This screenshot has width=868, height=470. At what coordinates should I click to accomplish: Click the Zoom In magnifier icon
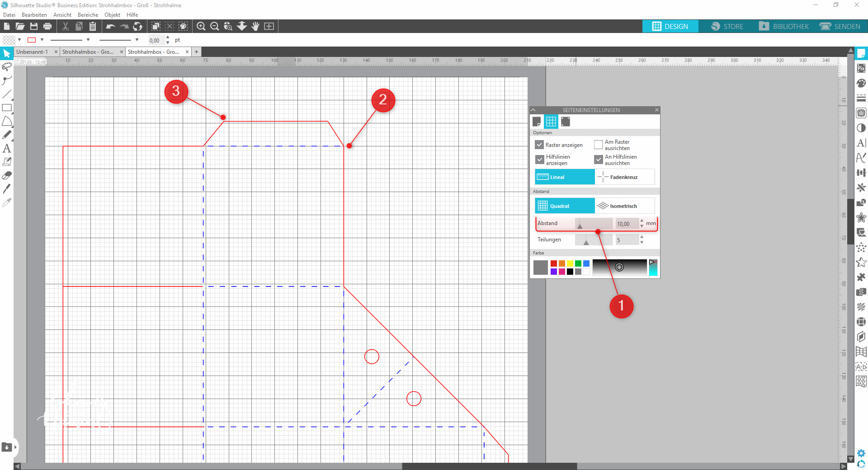pyautogui.click(x=201, y=26)
